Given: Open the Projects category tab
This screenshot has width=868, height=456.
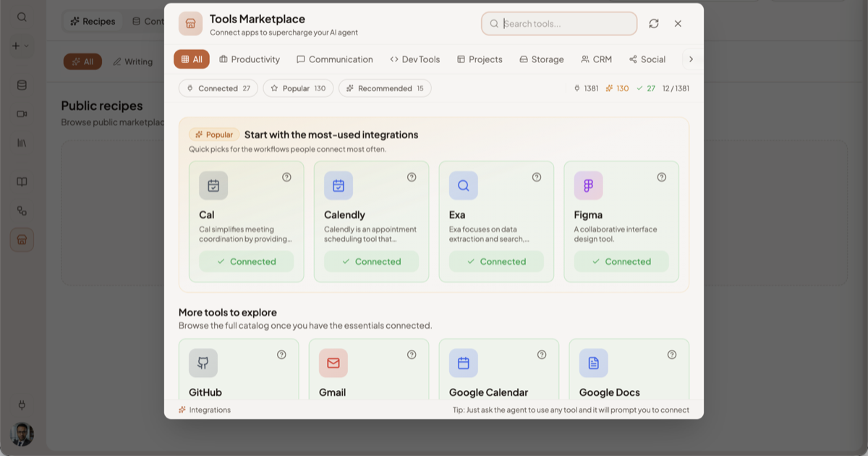Looking at the screenshot, I should point(480,59).
